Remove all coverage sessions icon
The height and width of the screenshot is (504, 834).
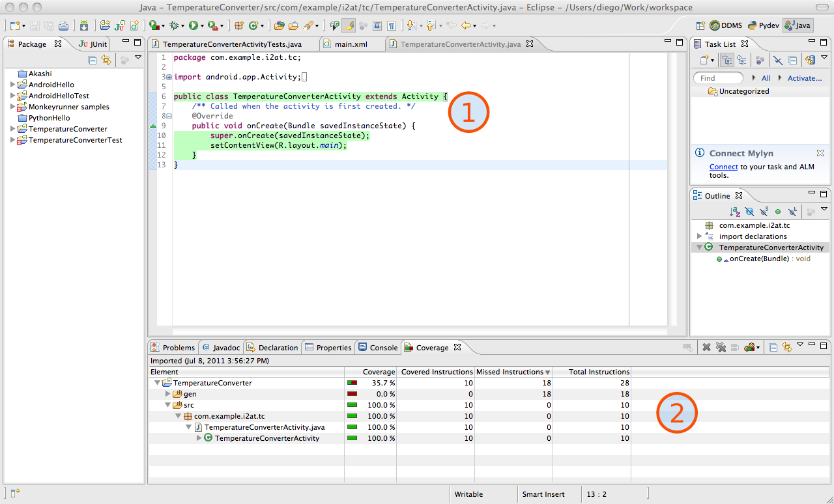tap(720, 348)
